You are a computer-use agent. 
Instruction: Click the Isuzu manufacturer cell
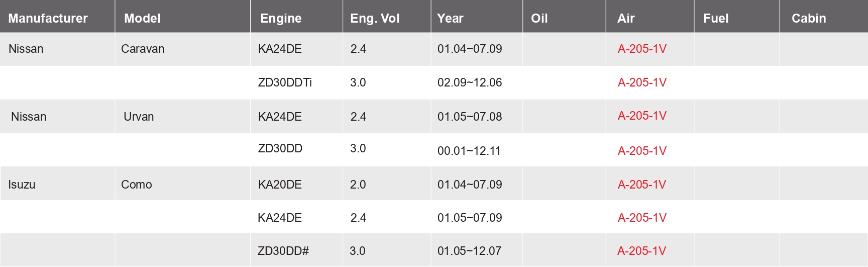pos(22,185)
